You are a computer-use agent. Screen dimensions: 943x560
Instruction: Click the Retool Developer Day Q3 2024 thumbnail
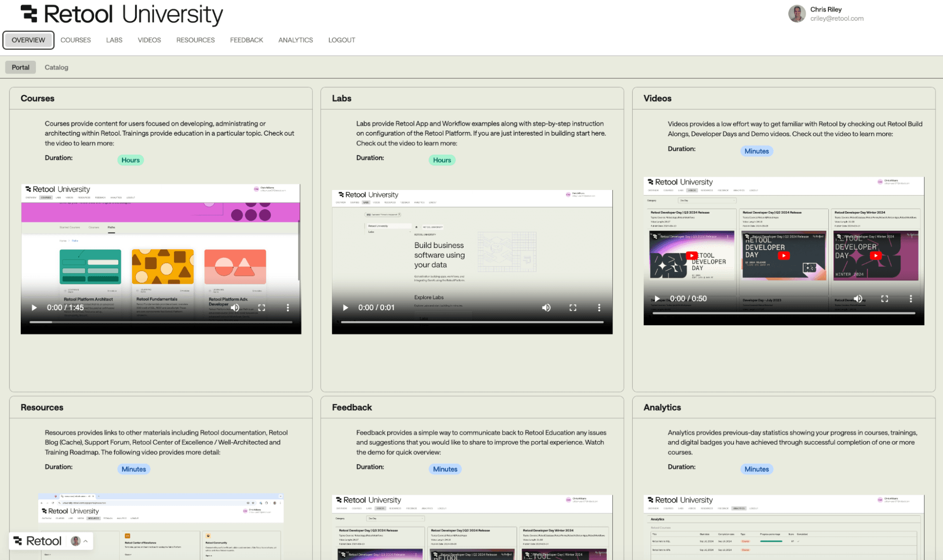point(691,255)
